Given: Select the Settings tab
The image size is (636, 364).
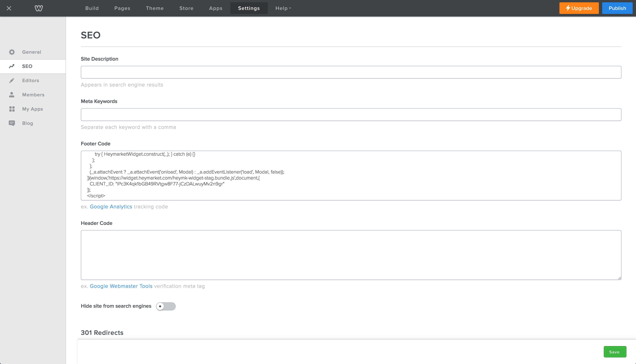Looking at the screenshot, I should (249, 8).
